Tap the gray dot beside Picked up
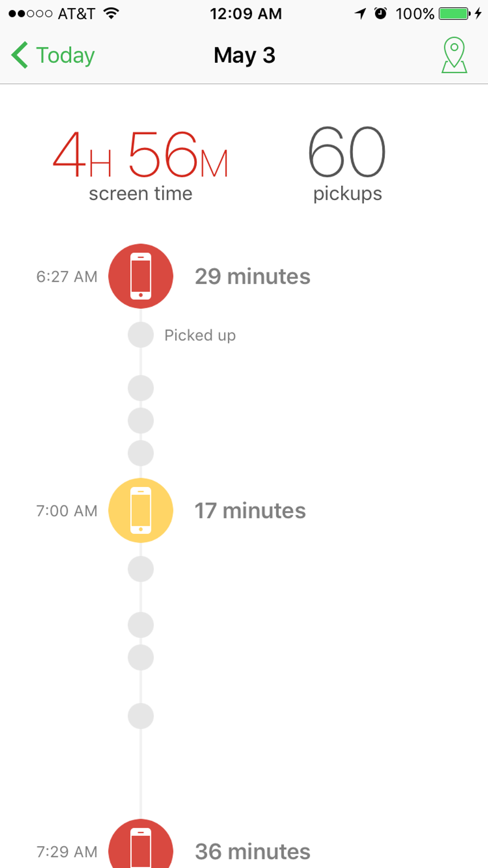Image resolution: width=488 pixels, height=868 pixels. 141,335
